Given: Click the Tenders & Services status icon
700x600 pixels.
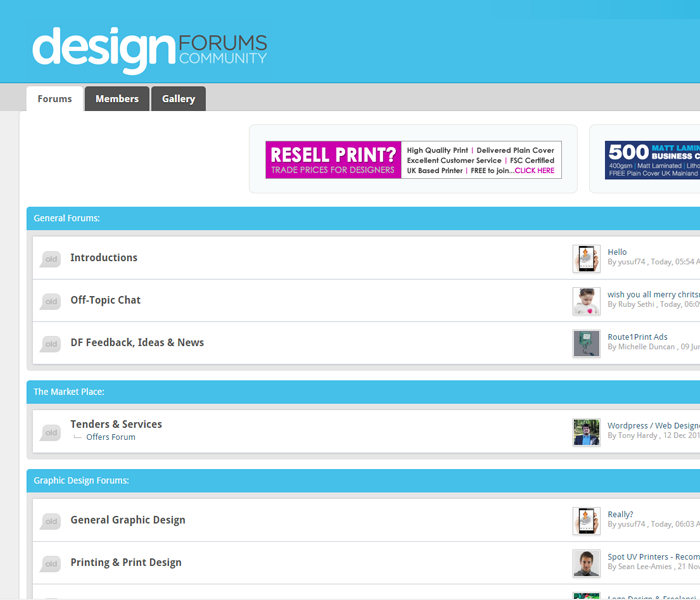Looking at the screenshot, I should [x=50, y=432].
